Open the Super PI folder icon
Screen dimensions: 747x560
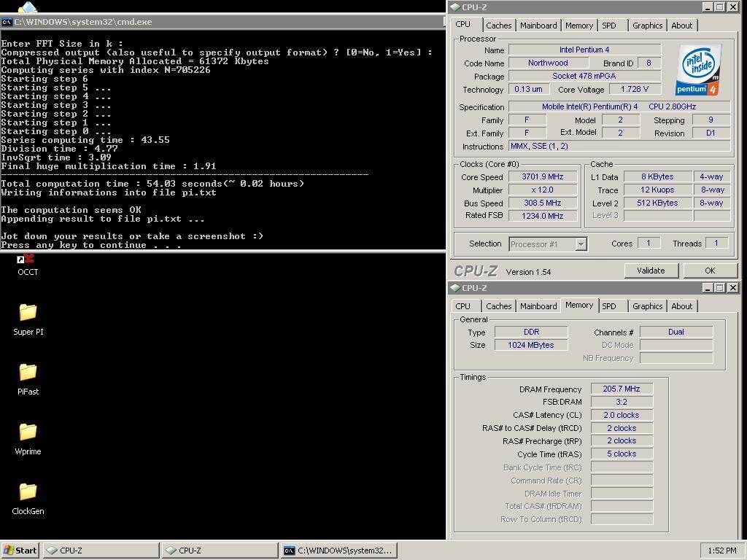click(28, 319)
